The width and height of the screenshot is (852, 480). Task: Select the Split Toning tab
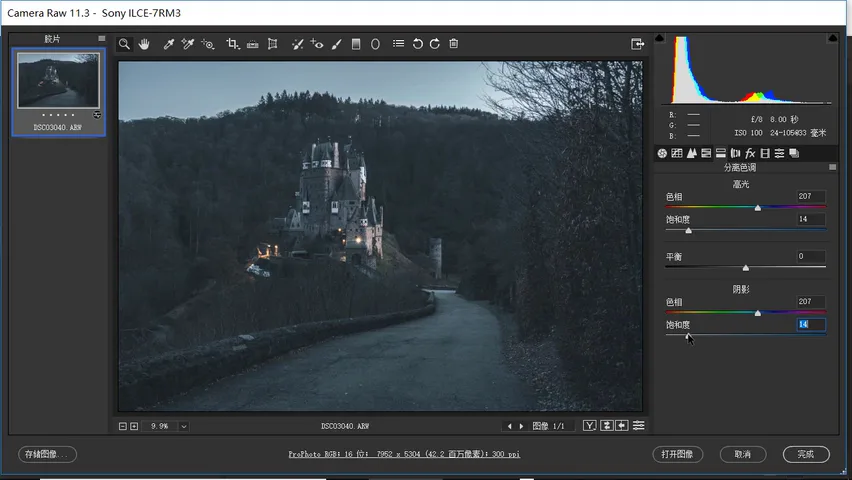[721, 153]
